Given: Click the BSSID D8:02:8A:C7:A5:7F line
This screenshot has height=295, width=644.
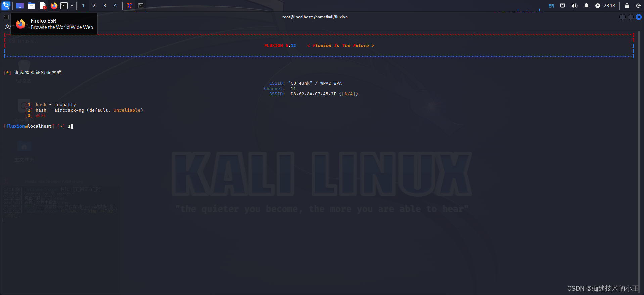Looking at the screenshot, I should point(314,94).
